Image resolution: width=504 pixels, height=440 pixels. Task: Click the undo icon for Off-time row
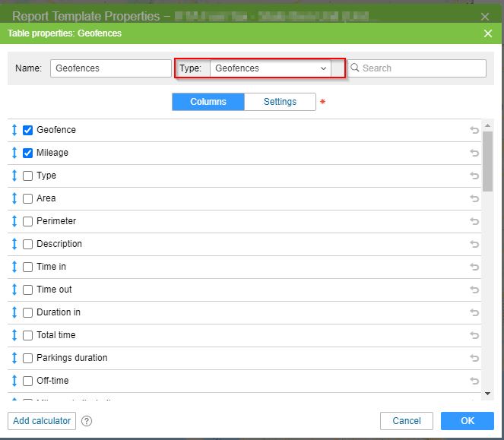(474, 381)
